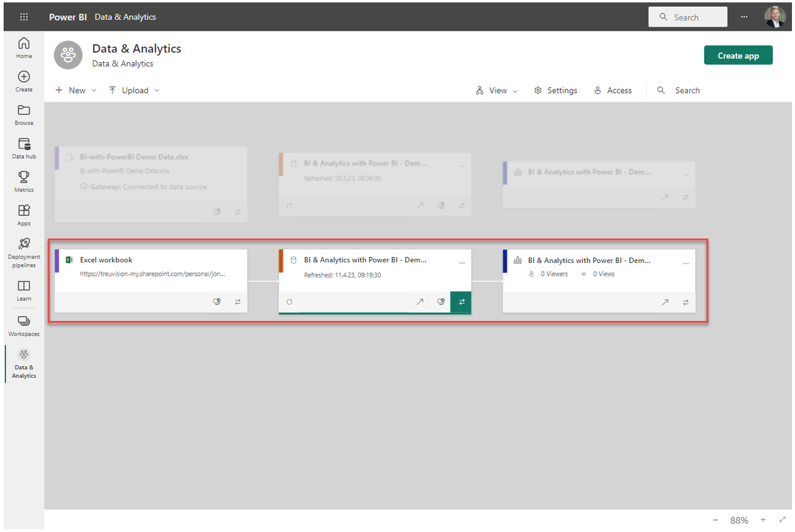This screenshot has width=795, height=532.
Task: Show impact analysis on dataset refreshed 28.3.23
Action: tap(441, 206)
